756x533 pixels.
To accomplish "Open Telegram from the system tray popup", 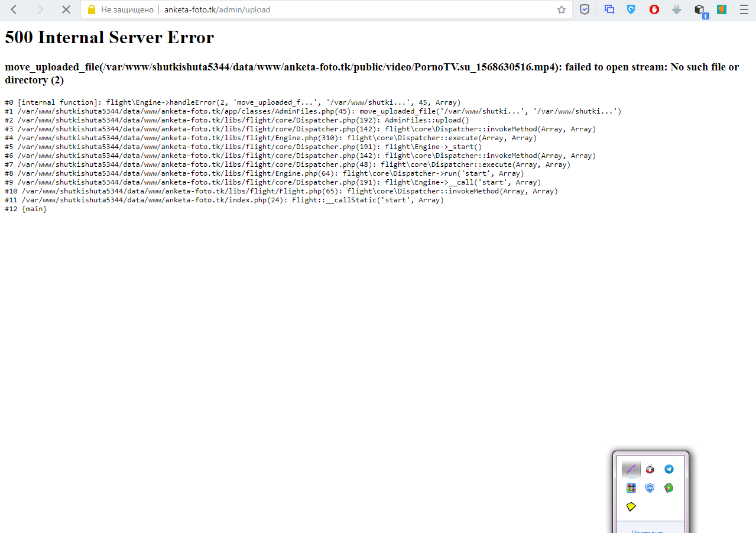I will tap(669, 469).
